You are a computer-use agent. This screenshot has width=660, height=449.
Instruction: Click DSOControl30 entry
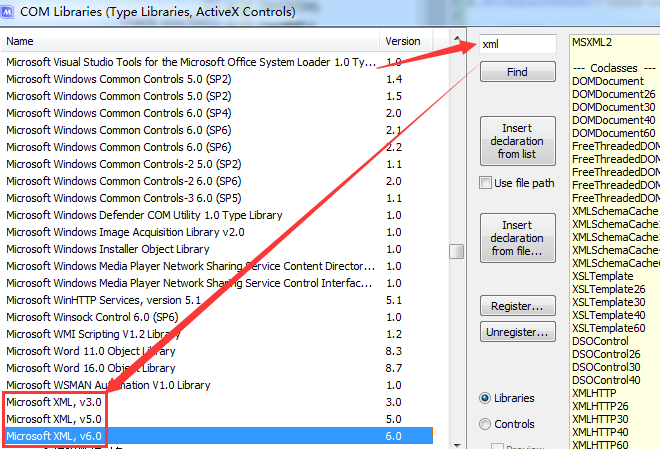[x=606, y=367]
